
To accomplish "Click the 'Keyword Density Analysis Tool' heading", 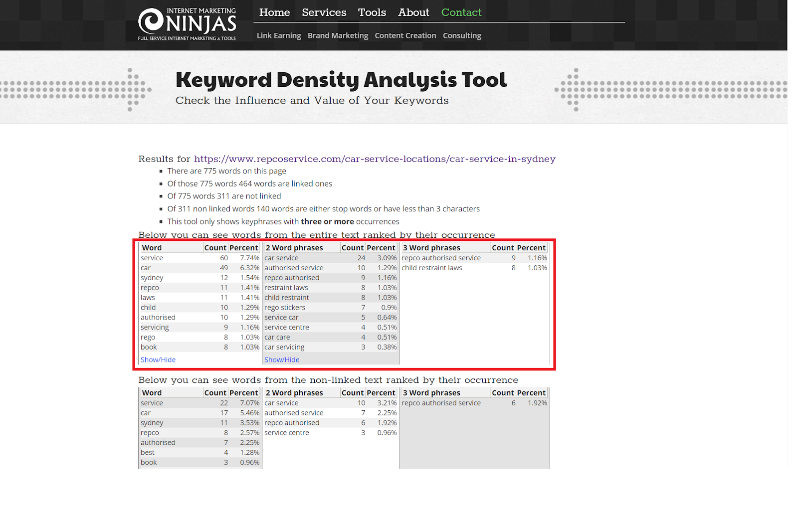I will [341, 80].
